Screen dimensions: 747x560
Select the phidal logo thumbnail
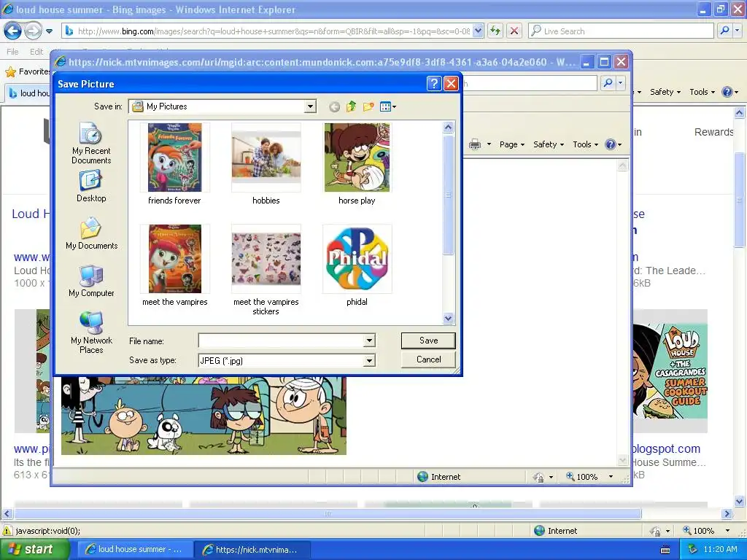pos(357,259)
